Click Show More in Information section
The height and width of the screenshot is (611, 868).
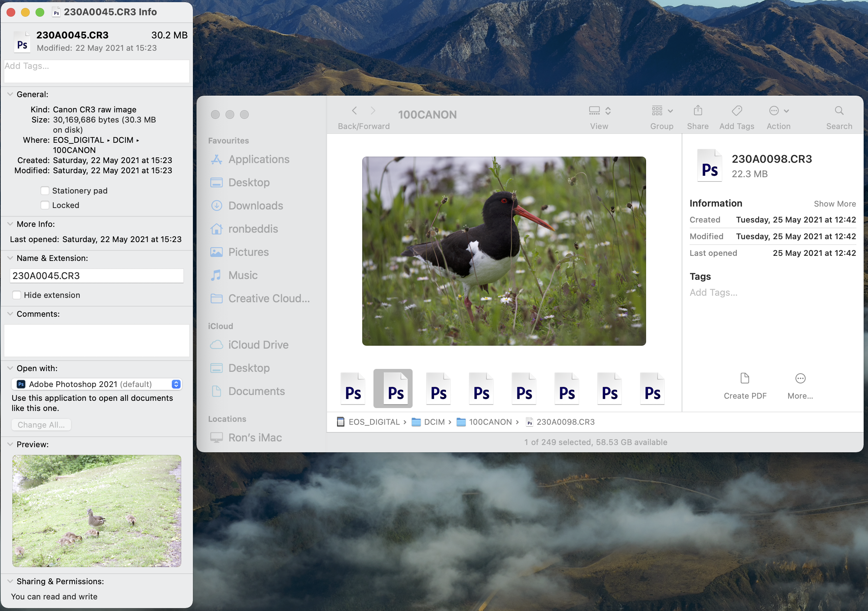(834, 204)
